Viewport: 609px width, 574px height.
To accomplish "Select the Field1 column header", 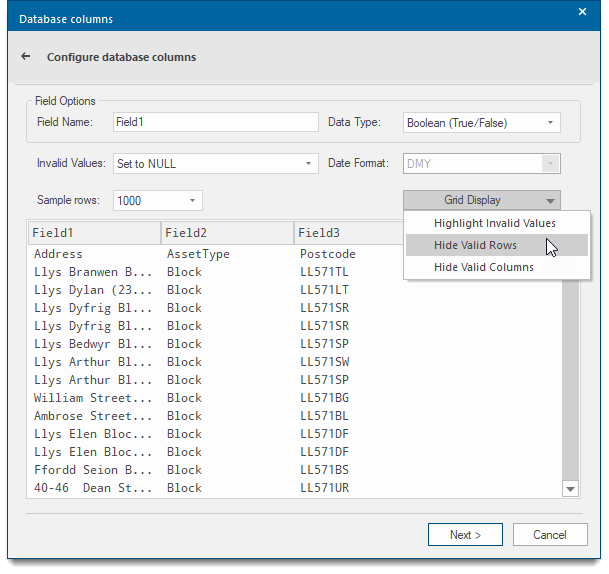I will click(94, 233).
